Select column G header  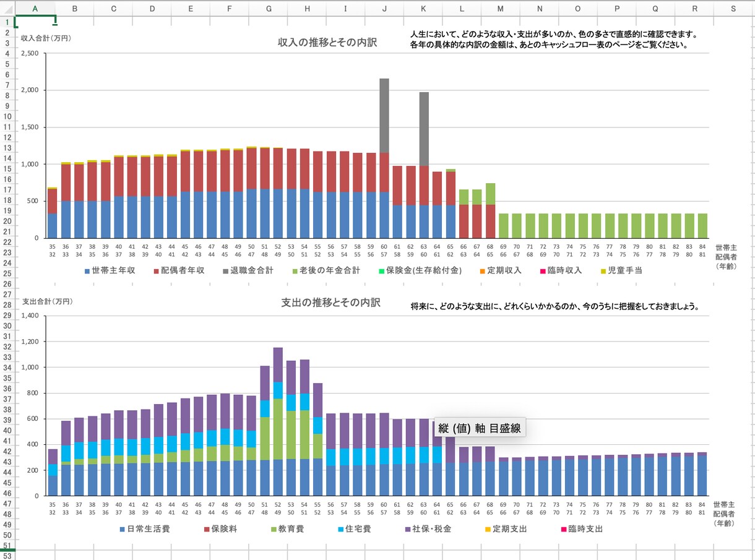point(268,9)
